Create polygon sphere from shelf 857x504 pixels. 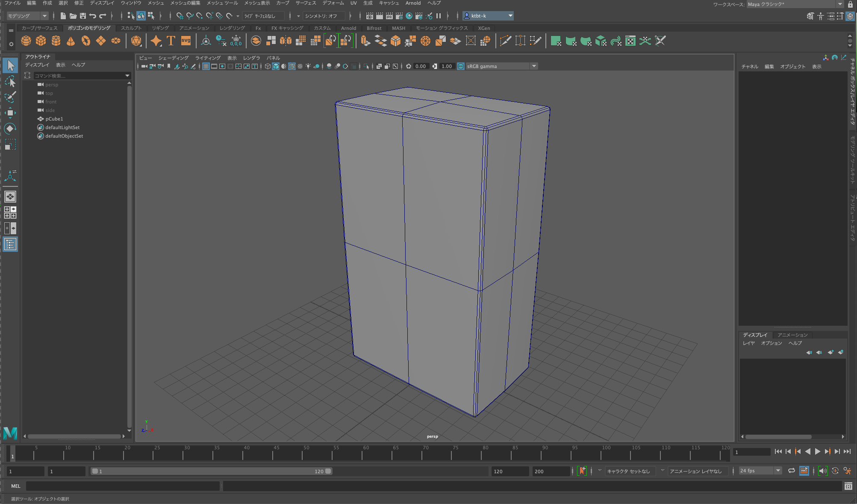click(x=26, y=41)
